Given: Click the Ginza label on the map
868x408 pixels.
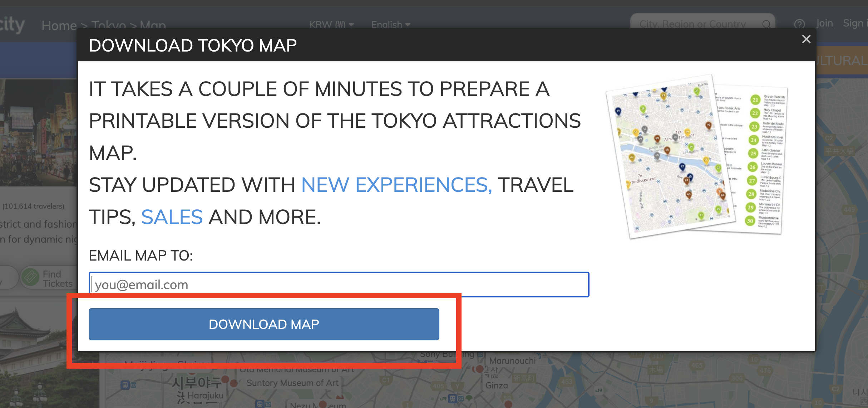Looking at the screenshot, I should click(497, 385).
